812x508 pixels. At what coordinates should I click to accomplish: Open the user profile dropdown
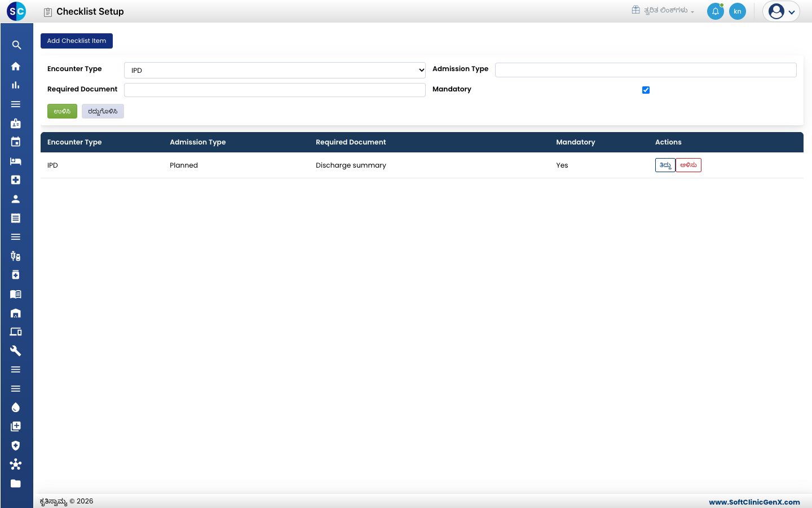click(781, 11)
